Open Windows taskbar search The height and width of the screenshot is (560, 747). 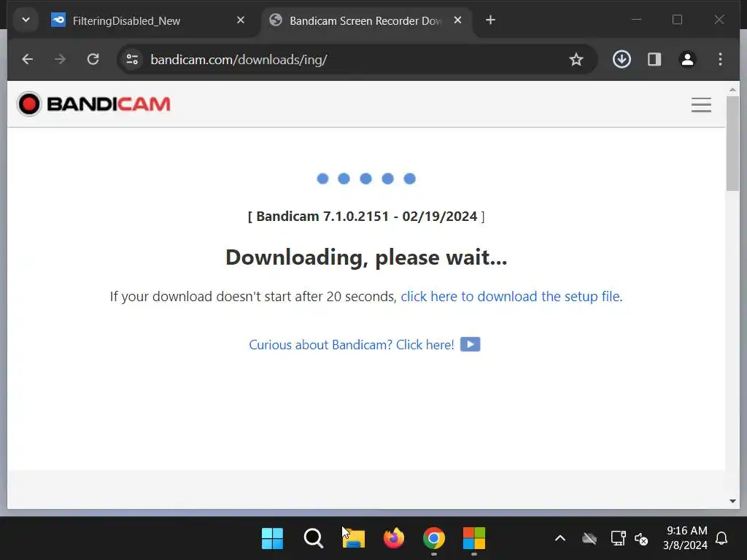coord(313,539)
